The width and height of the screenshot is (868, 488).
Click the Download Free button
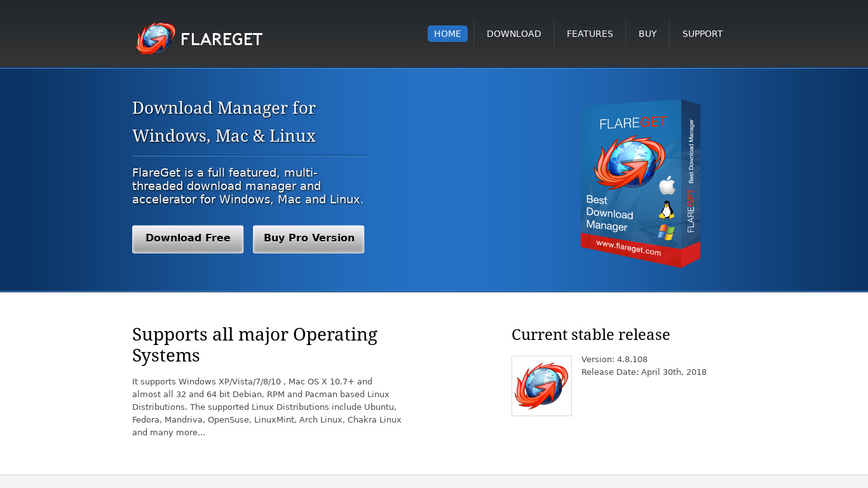coord(187,239)
